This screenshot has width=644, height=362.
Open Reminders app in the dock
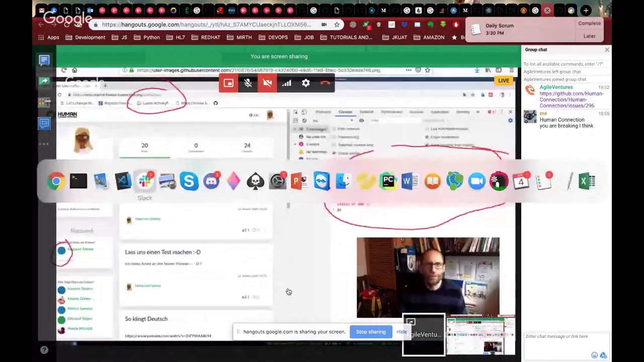point(543,181)
